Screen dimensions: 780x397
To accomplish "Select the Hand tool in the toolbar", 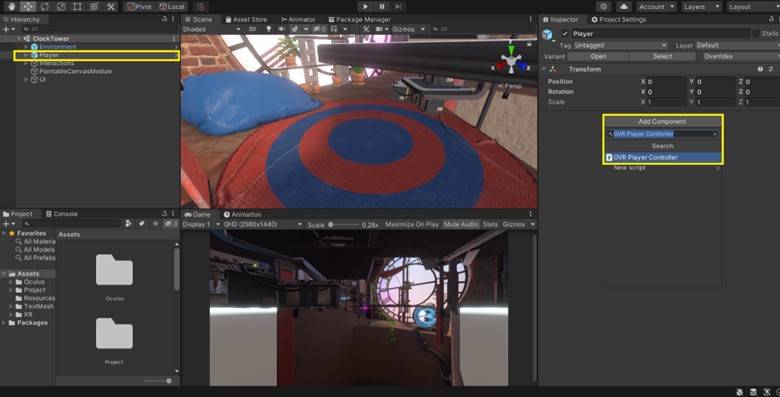I will coord(11,6).
